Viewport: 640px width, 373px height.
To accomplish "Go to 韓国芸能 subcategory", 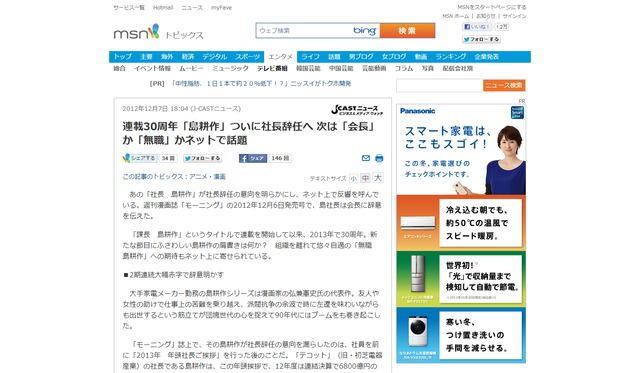I will (308, 69).
